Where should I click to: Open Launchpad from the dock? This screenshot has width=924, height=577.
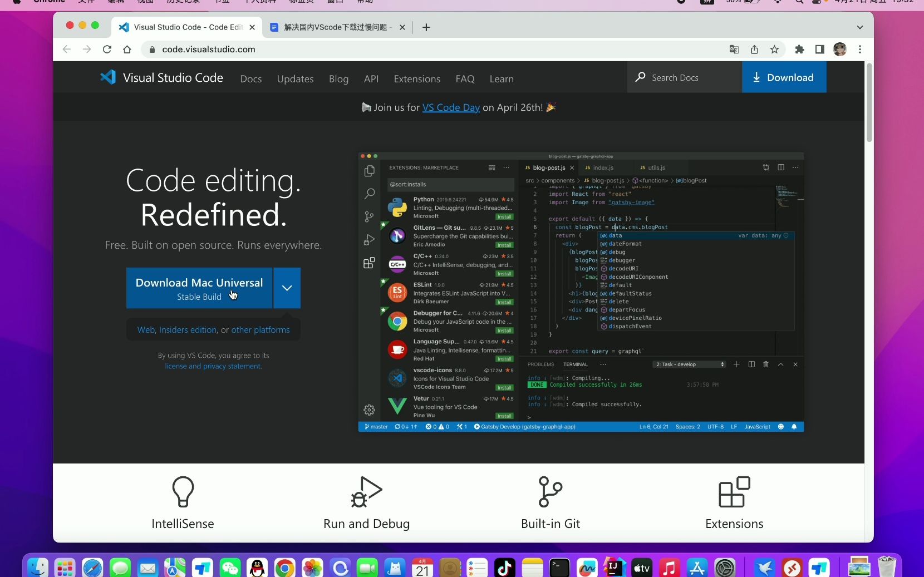point(65,568)
